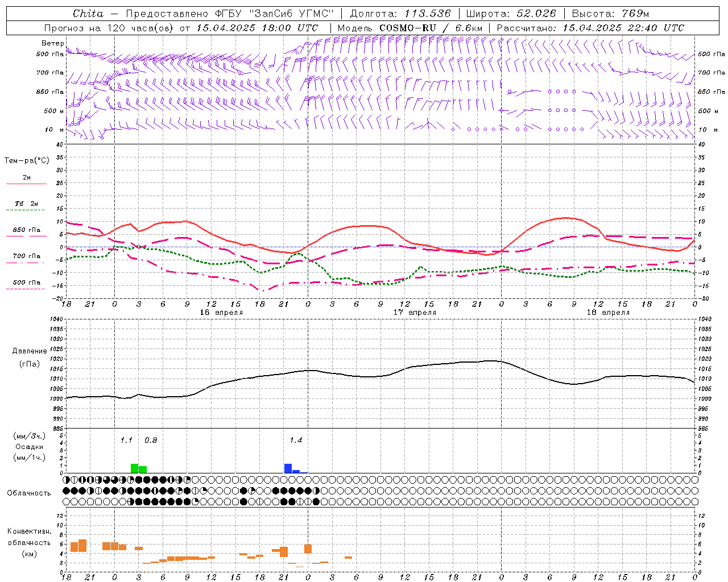The height and width of the screenshot is (582, 728).
Task: Click the "(км)" unit under convective cloud label
Action: 29,554
